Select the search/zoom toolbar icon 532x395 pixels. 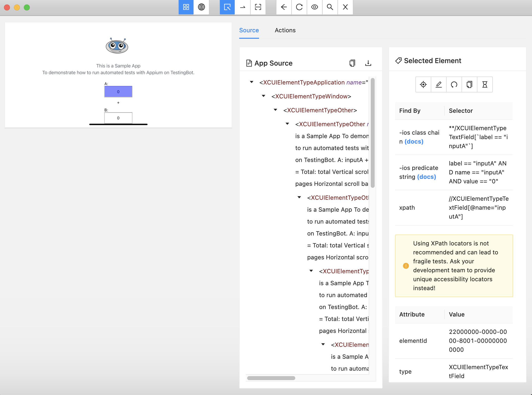coord(331,7)
